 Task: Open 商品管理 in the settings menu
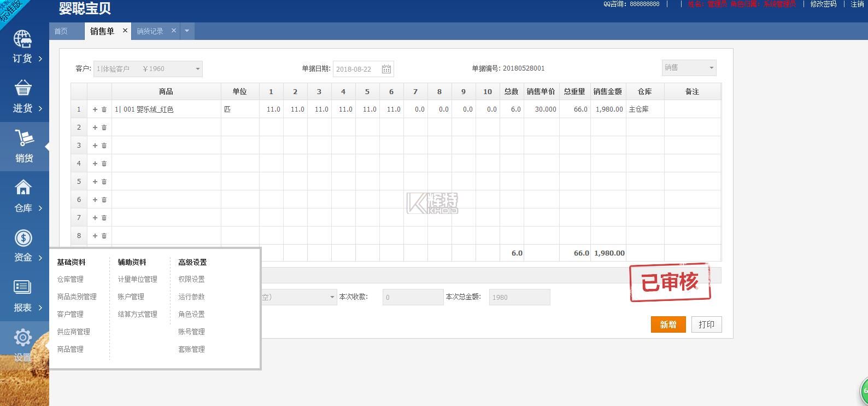(x=71, y=349)
